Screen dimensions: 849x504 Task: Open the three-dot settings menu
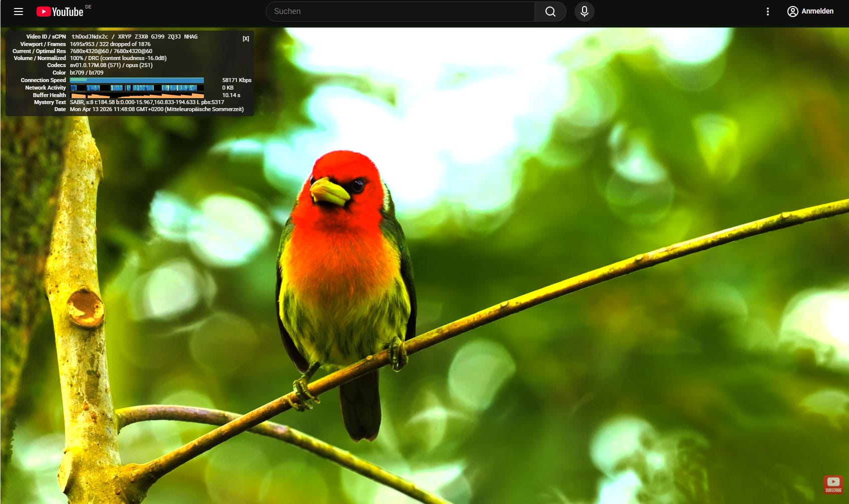click(x=767, y=12)
